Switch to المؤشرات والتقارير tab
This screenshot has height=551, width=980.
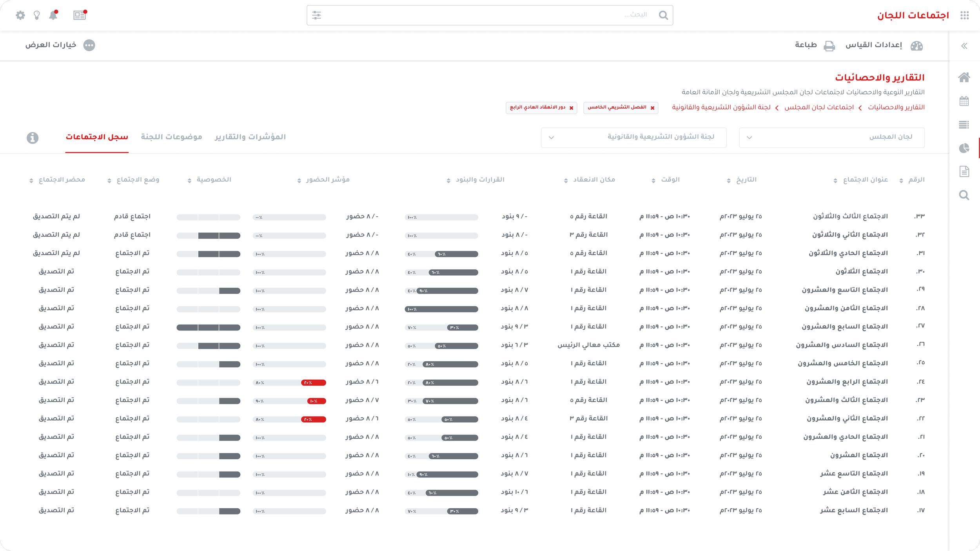coord(250,137)
